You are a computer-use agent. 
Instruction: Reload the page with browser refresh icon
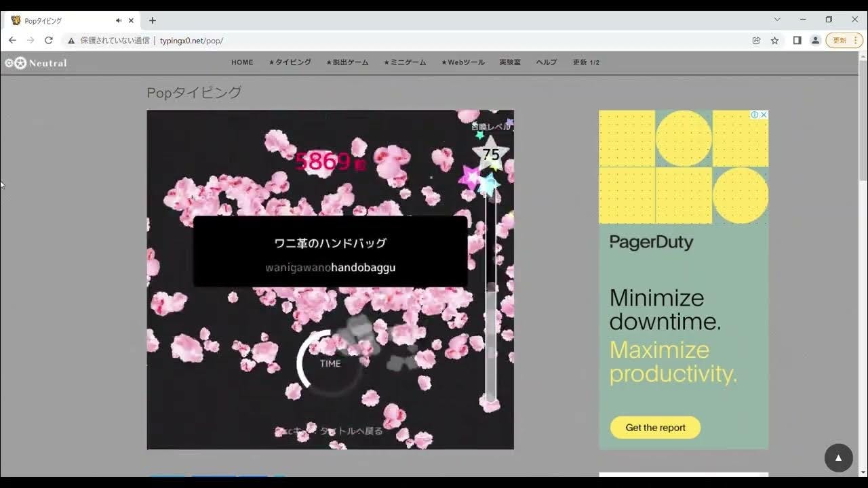pos(49,41)
